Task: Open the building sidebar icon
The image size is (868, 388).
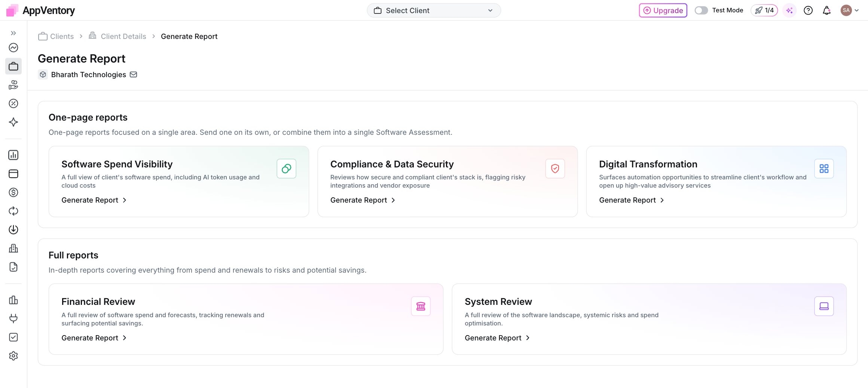Action: point(13,248)
